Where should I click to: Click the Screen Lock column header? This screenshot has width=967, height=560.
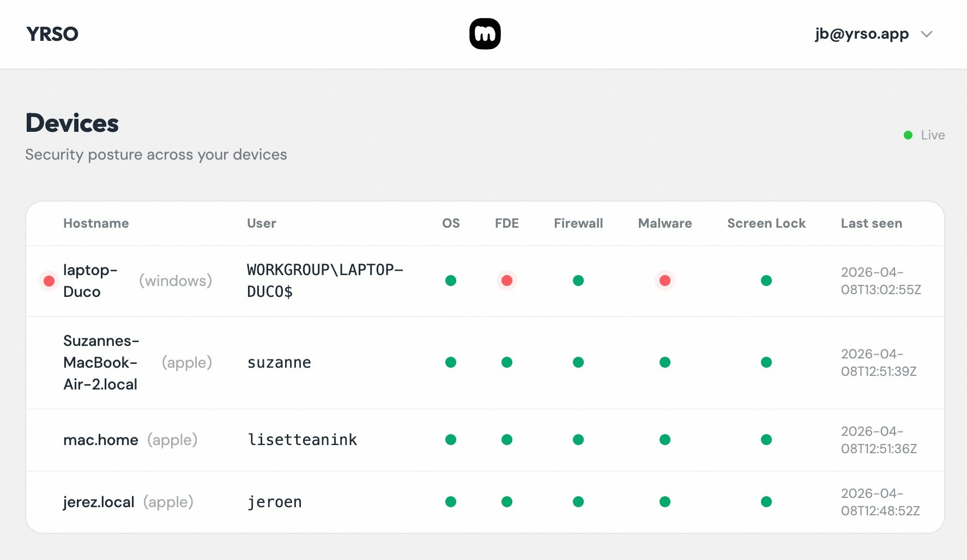pyautogui.click(x=766, y=223)
